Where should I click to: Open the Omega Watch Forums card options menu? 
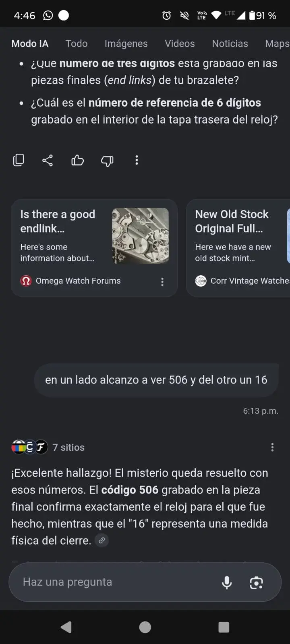[x=162, y=282]
